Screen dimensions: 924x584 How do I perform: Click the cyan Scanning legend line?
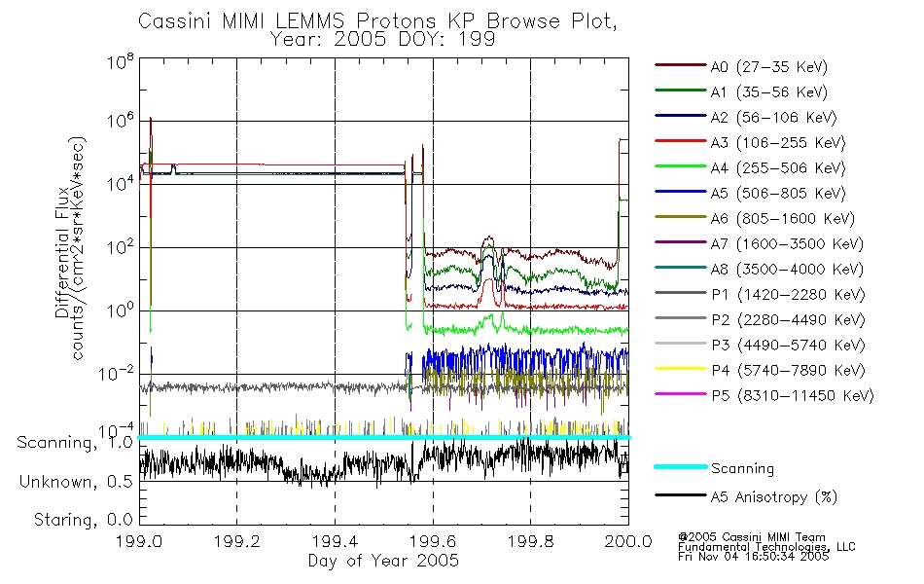click(x=680, y=466)
